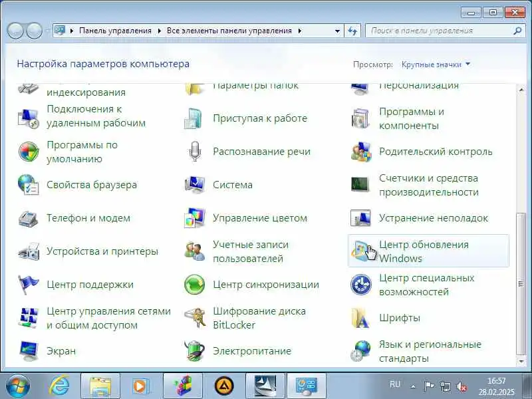The width and height of the screenshot is (532, 399).
Task: Open the Учетные записи пользователей icon
Action: [194, 251]
